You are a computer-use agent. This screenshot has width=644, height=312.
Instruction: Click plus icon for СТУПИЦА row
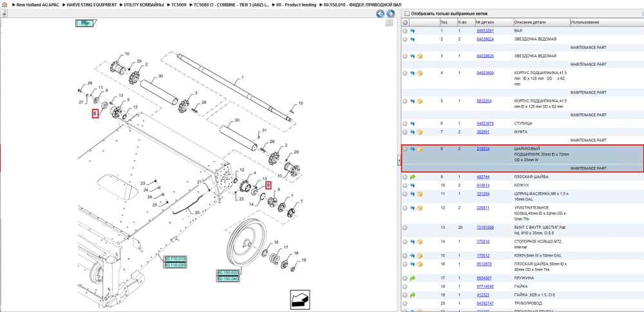[405, 123]
